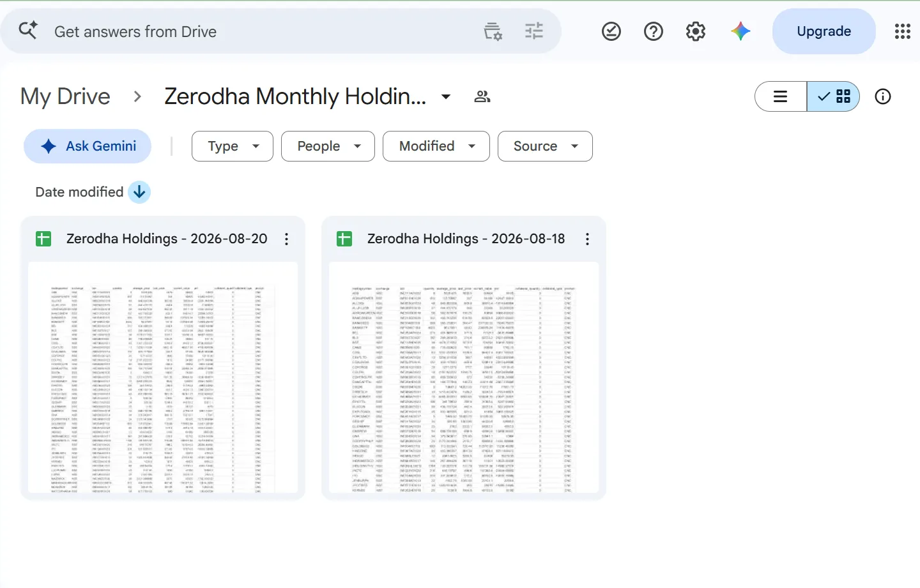Open the Help question mark icon
Image resolution: width=920 pixels, height=588 pixels.
pyautogui.click(x=654, y=31)
